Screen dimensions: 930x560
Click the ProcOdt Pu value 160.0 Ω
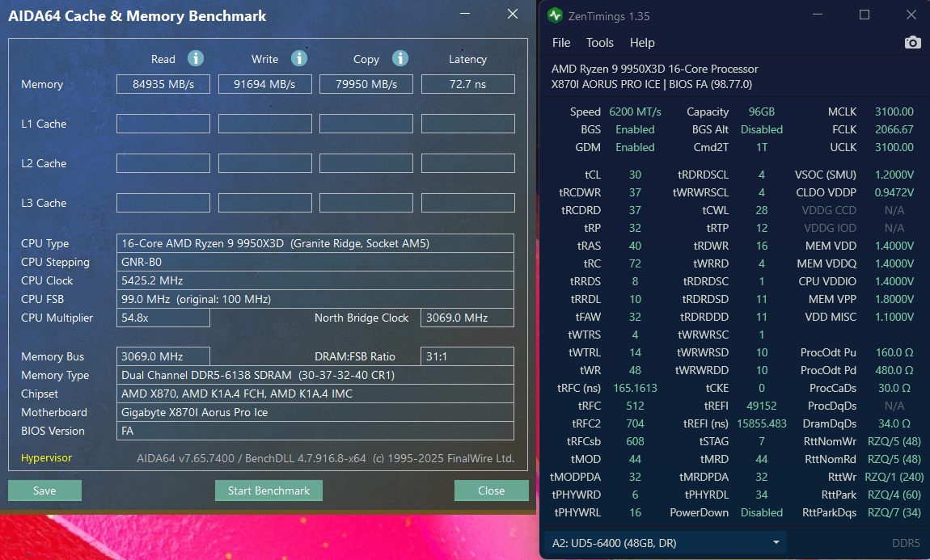tap(894, 352)
